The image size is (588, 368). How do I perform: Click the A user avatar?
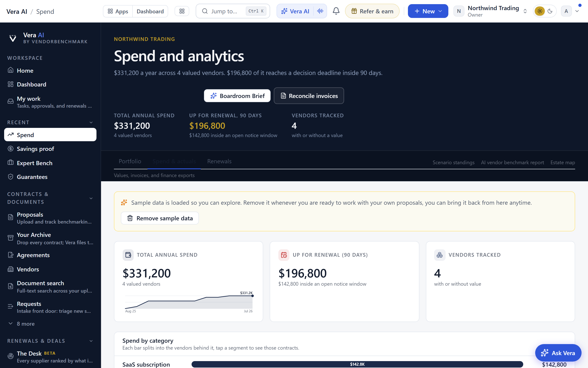click(x=566, y=11)
